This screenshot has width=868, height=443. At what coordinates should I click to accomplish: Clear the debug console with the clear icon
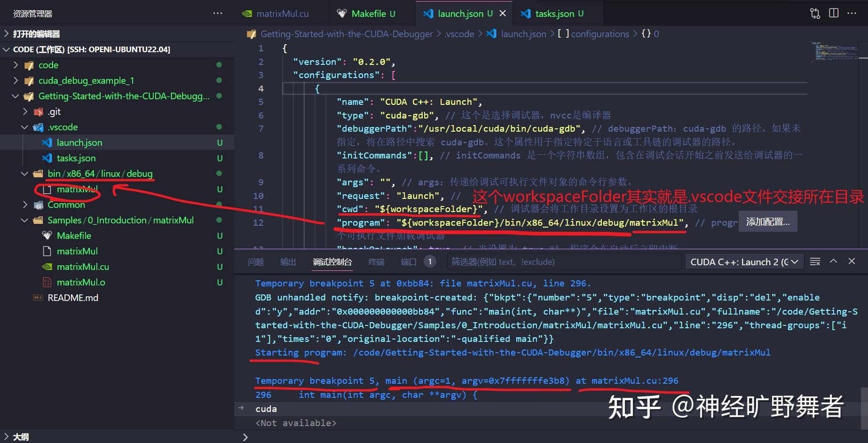click(x=815, y=261)
